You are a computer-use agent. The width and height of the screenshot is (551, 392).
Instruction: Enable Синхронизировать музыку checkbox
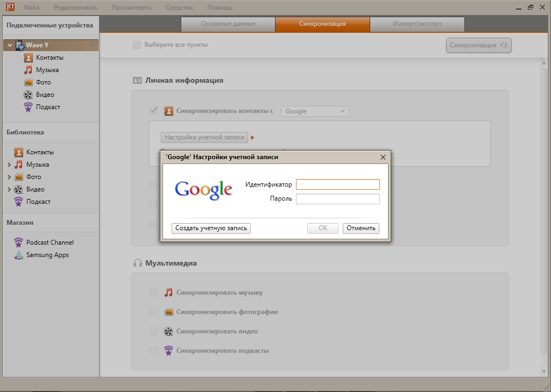point(153,292)
